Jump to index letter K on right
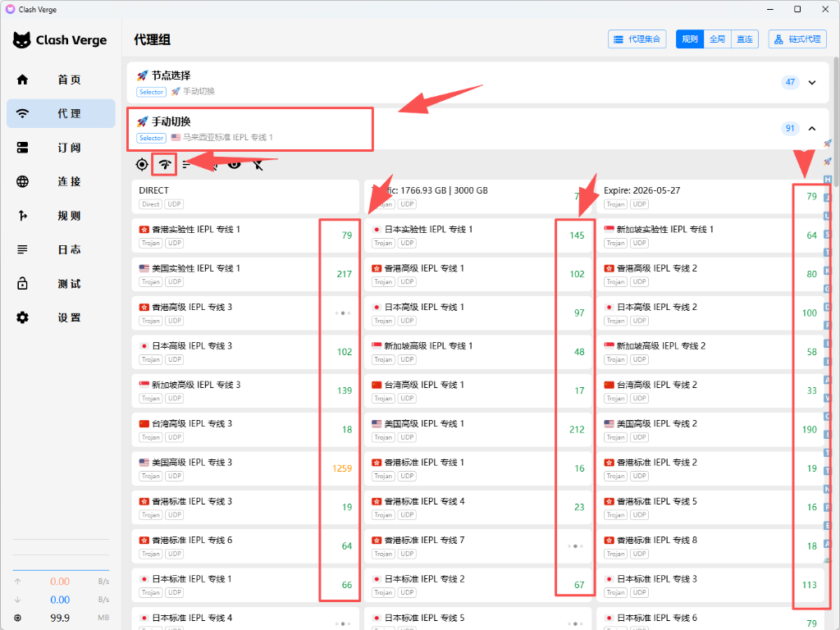Image resolution: width=840 pixels, height=630 pixels. [x=828, y=271]
